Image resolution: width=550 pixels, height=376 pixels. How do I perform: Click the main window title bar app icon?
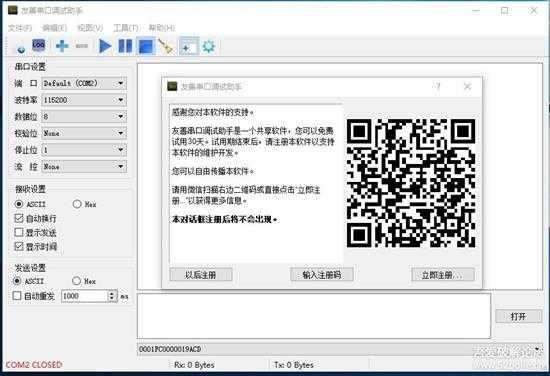coord(13,10)
